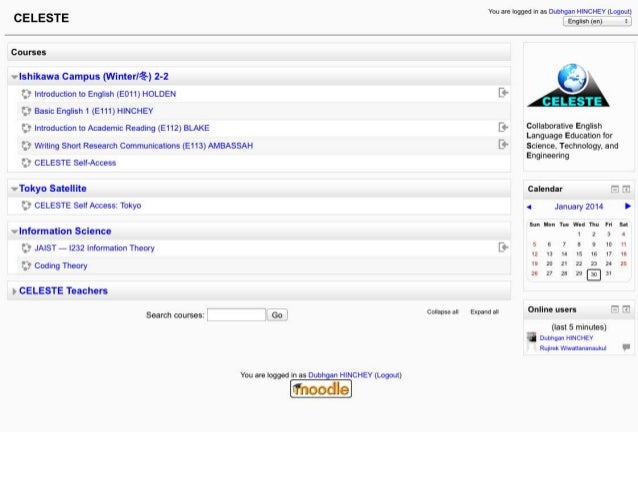Dock the Calendar block
The width and height of the screenshot is (638, 479).
pyautogui.click(x=626, y=189)
